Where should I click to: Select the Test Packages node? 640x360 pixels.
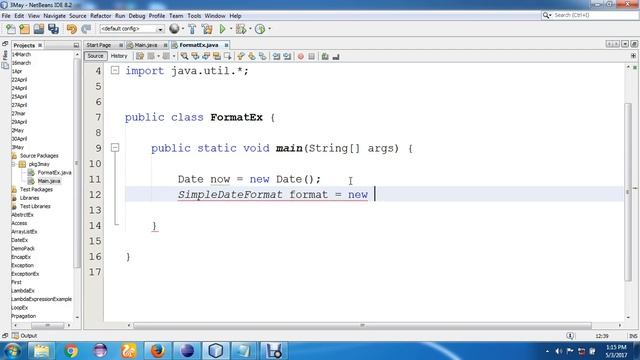pyautogui.click(x=32, y=189)
